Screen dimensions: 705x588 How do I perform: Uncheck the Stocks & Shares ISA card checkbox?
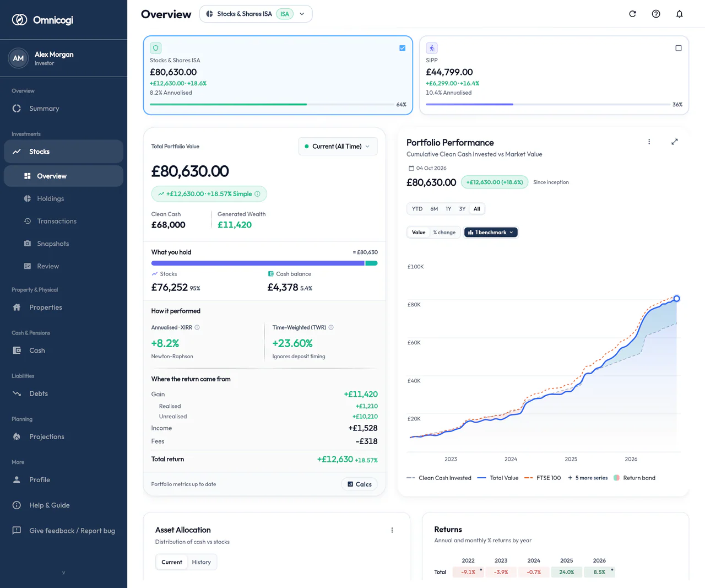(x=403, y=48)
